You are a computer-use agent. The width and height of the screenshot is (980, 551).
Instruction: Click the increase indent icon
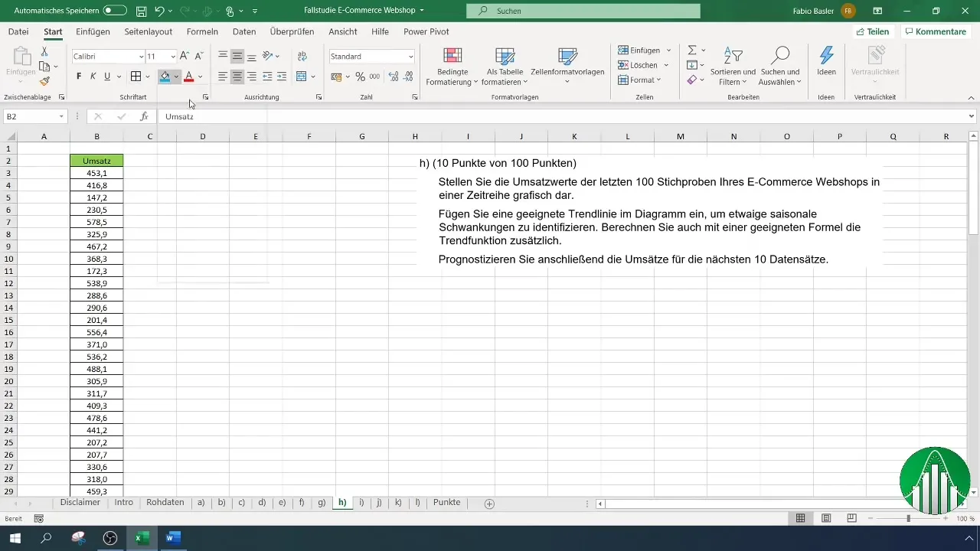pos(282,77)
